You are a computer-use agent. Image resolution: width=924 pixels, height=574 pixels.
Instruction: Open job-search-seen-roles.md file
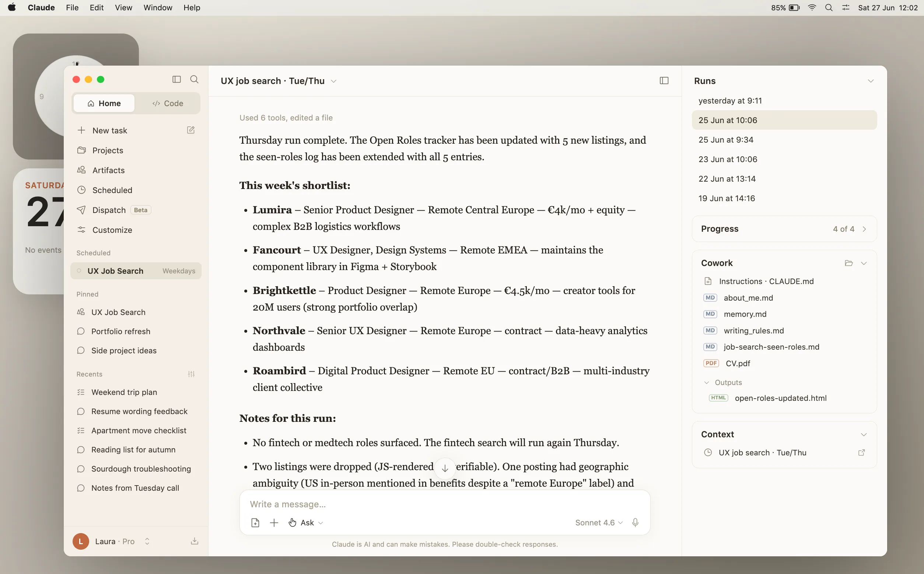(784, 347)
